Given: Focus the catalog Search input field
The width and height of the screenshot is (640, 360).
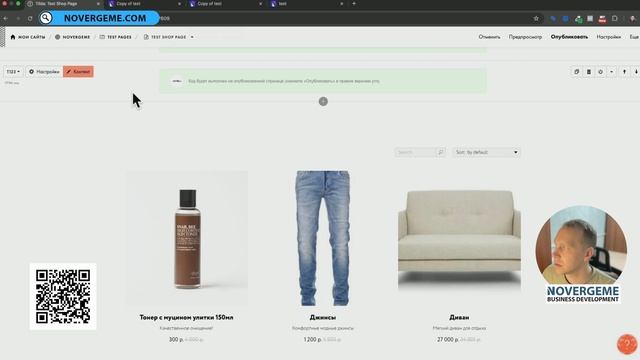Looking at the screenshot, I should point(415,152).
